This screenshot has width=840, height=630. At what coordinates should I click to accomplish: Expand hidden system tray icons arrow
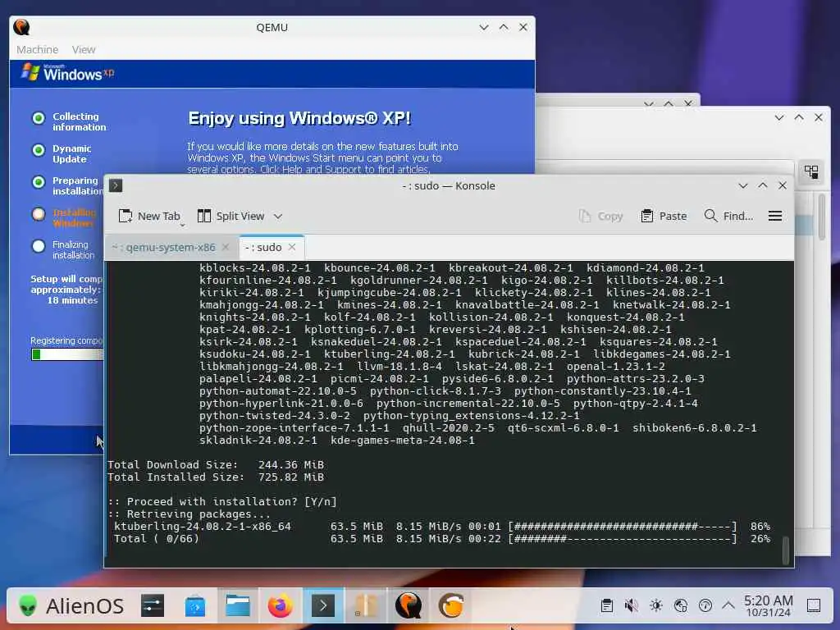point(728,605)
